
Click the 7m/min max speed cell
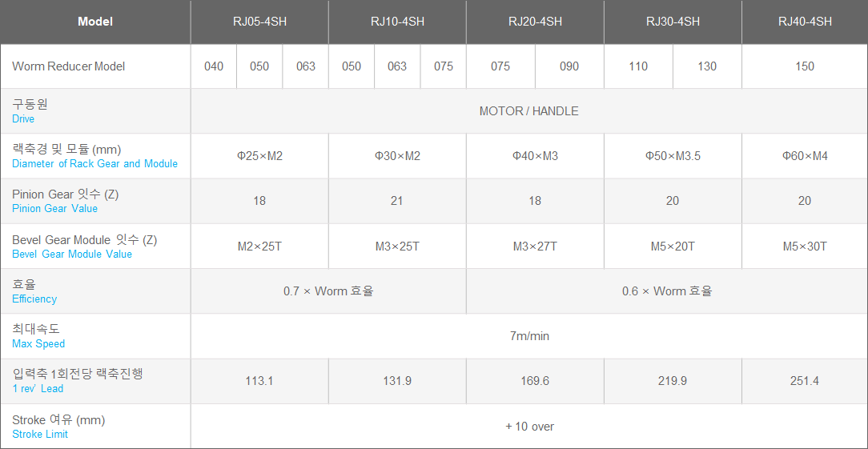pyautogui.click(x=529, y=336)
